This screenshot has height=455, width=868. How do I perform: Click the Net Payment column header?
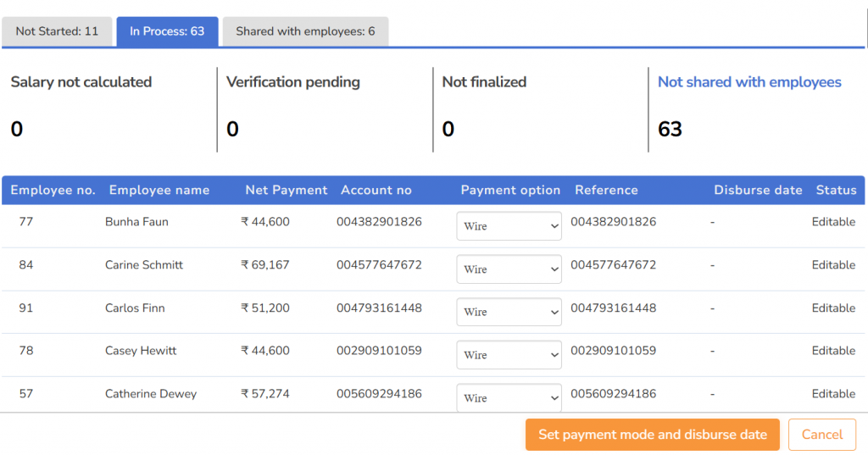point(286,190)
